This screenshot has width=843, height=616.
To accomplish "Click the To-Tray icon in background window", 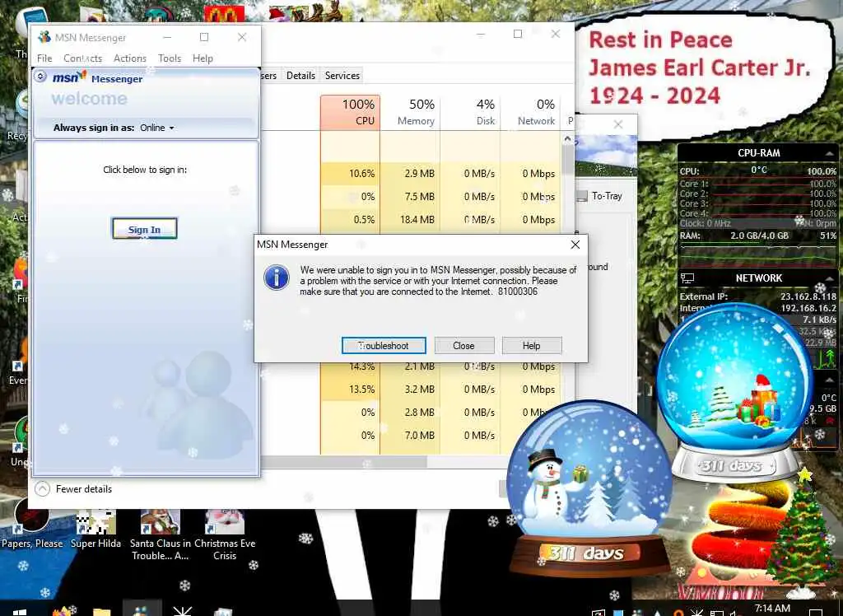I will [582, 196].
